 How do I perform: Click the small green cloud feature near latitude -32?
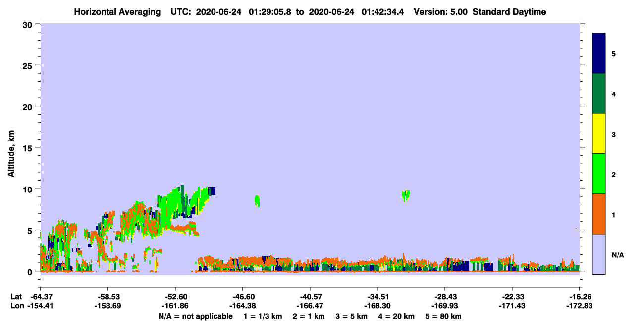coord(406,195)
